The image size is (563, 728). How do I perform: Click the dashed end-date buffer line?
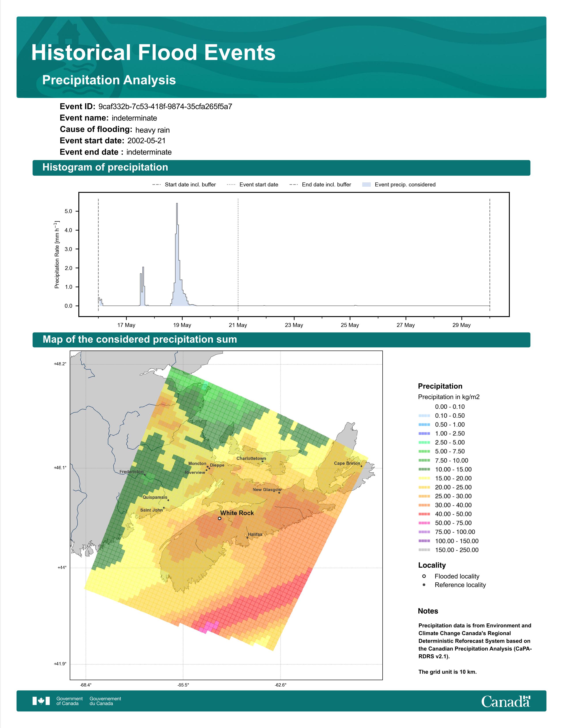(x=490, y=255)
